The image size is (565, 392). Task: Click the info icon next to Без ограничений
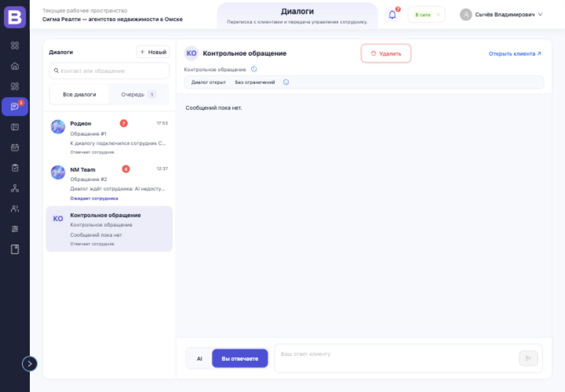286,82
